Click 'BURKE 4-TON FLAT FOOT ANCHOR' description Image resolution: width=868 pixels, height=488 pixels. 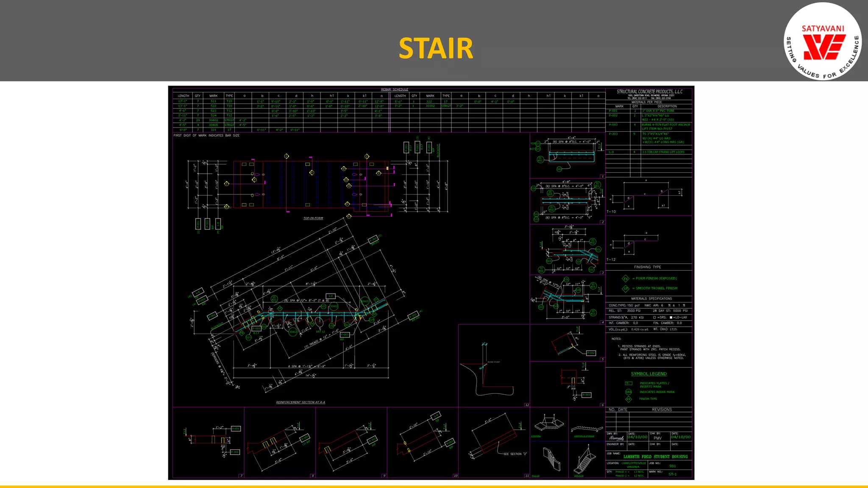click(666, 125)
